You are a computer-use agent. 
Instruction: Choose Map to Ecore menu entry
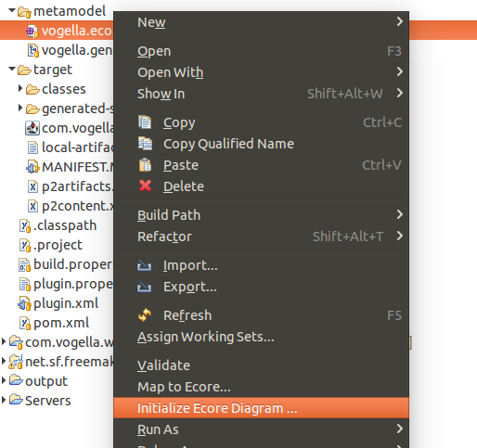[261, 387]
